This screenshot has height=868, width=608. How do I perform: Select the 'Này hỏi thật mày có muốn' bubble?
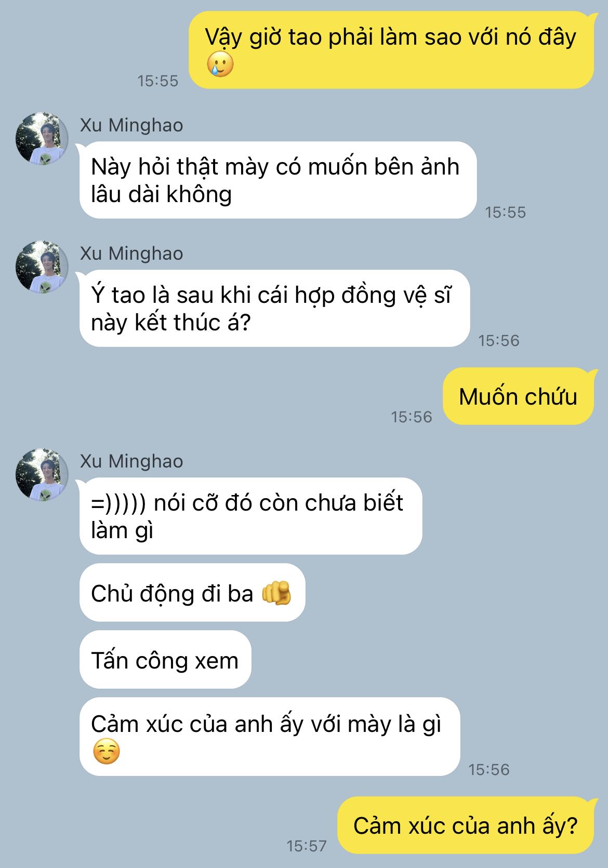(278, 180)
